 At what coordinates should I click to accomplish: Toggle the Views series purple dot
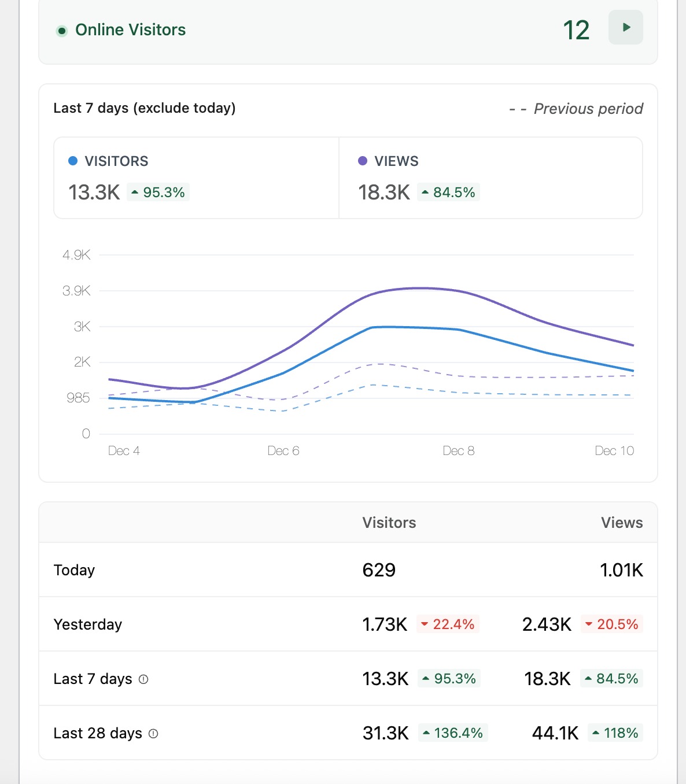coord(363,161)
